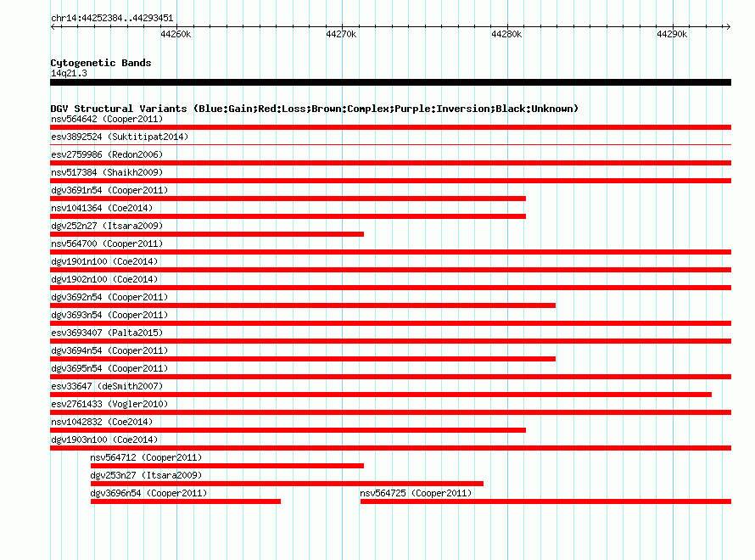The image size is (755, 560).
Task: Select the red bar under dgv252n27
Action: tap(207, 234)
